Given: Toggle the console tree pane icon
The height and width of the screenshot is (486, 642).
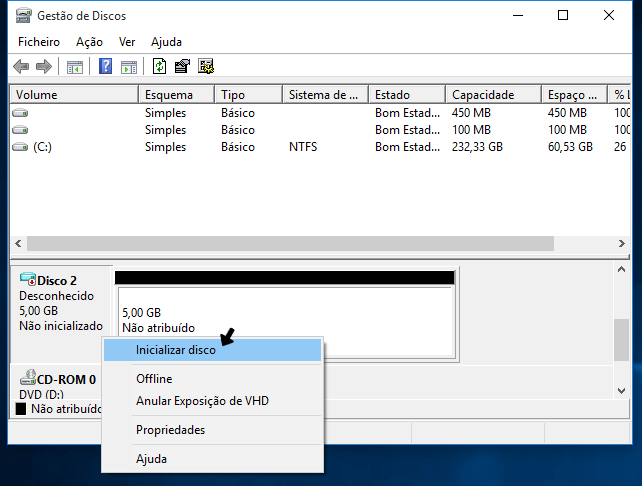Looking at the screenshot, I should tap(75, 67).
